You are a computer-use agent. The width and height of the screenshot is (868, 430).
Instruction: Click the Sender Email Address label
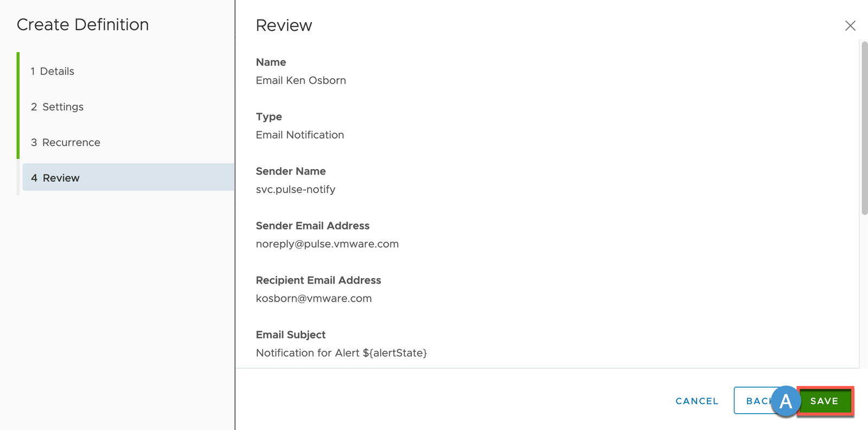click(x=312, y=226)
